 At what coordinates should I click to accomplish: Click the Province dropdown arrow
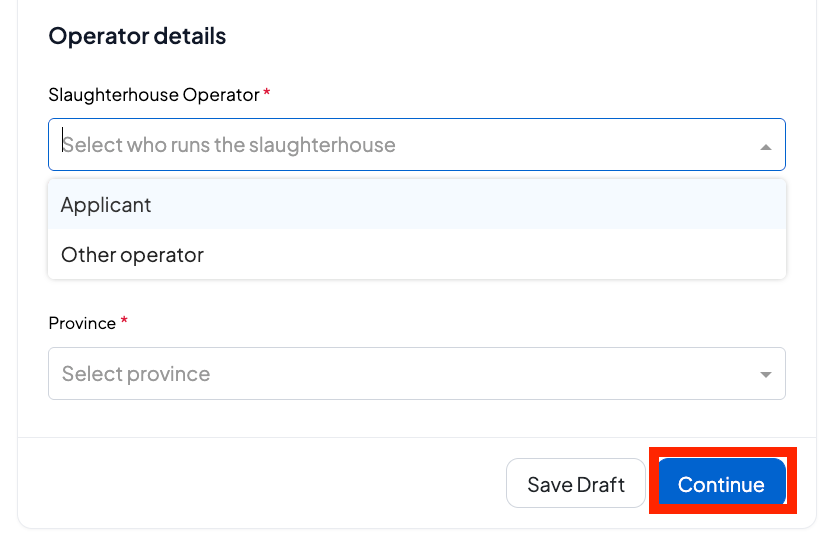[765, 375]
